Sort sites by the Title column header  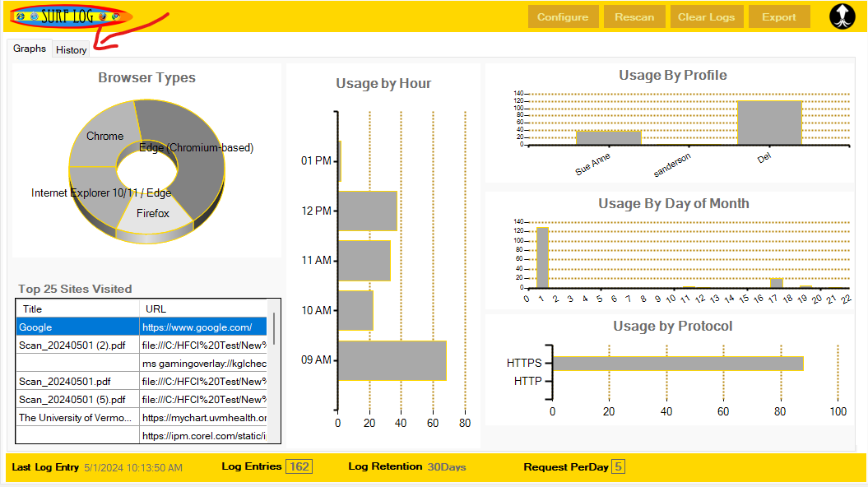(77, 309)
